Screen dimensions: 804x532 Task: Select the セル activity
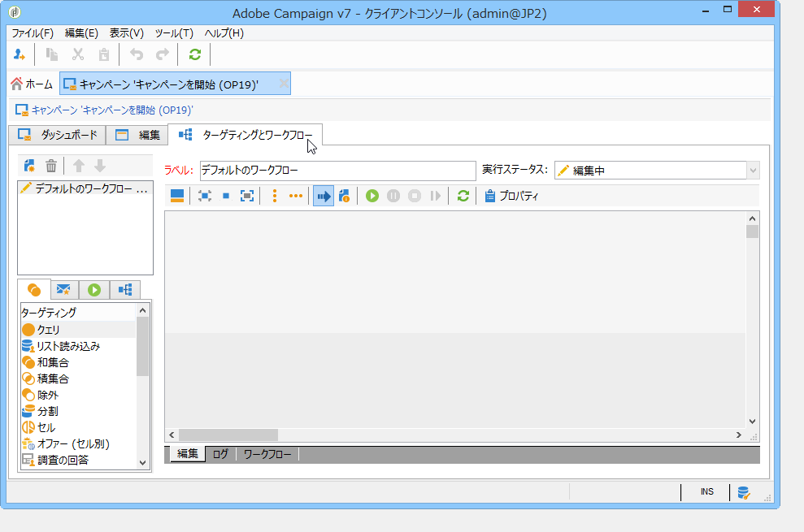[78, 427]
